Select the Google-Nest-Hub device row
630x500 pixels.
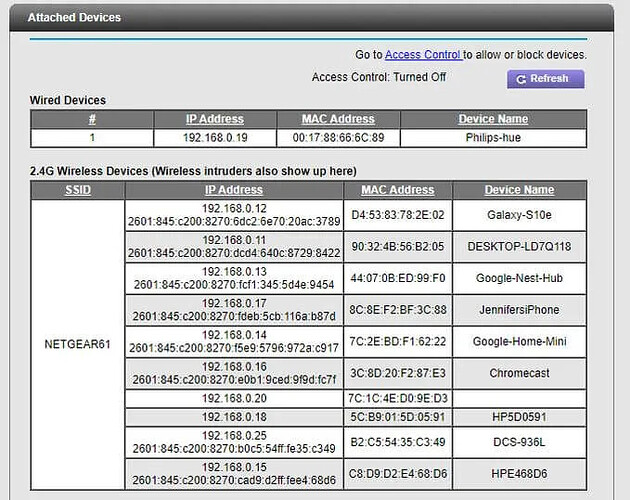coord(519,279)
